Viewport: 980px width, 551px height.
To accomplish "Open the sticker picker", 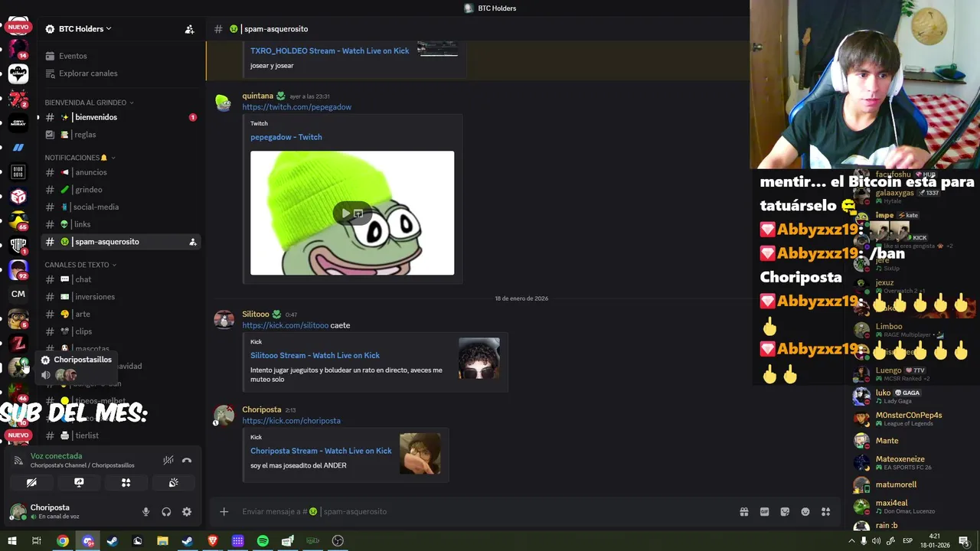I will (x=785, y=512).
